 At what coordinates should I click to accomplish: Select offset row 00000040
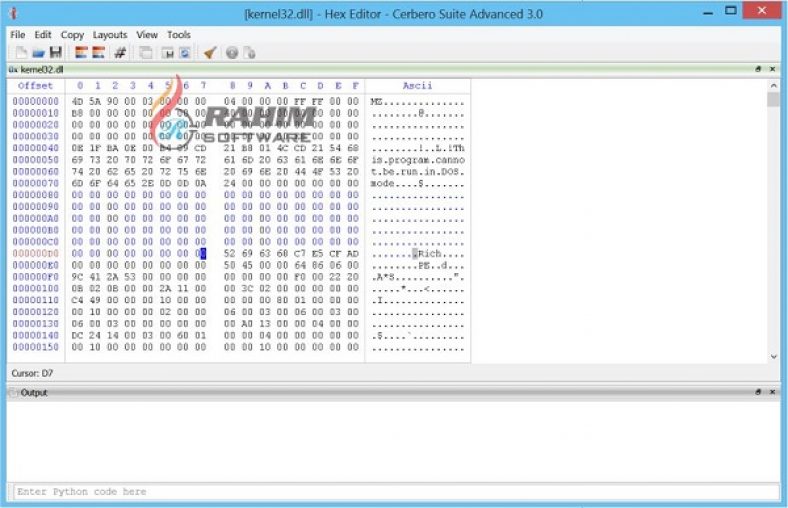click(35, 148)
